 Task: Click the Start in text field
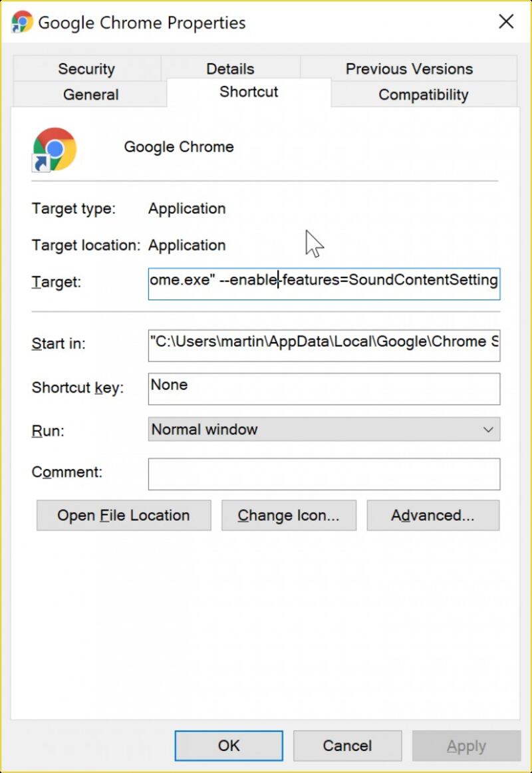pos(324,343)
